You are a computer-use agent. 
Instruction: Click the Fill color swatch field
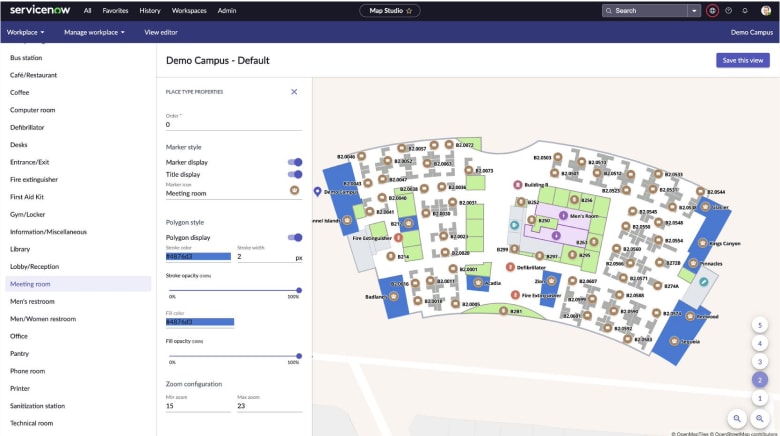coord(199,322)
